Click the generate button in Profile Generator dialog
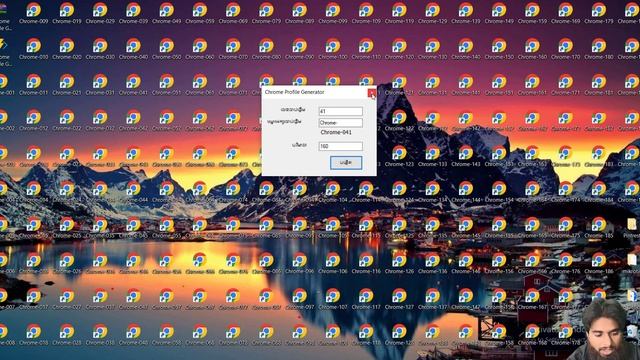The height and width of the screenshot is (360, 640). click(x=346, y=162)
